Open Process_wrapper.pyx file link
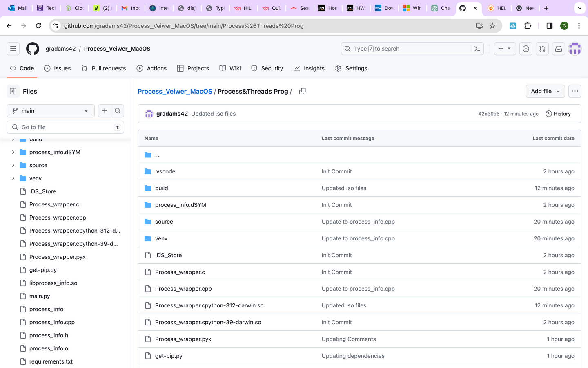The width and height of the screenshot is (588, 368). [x=183, y=339]
